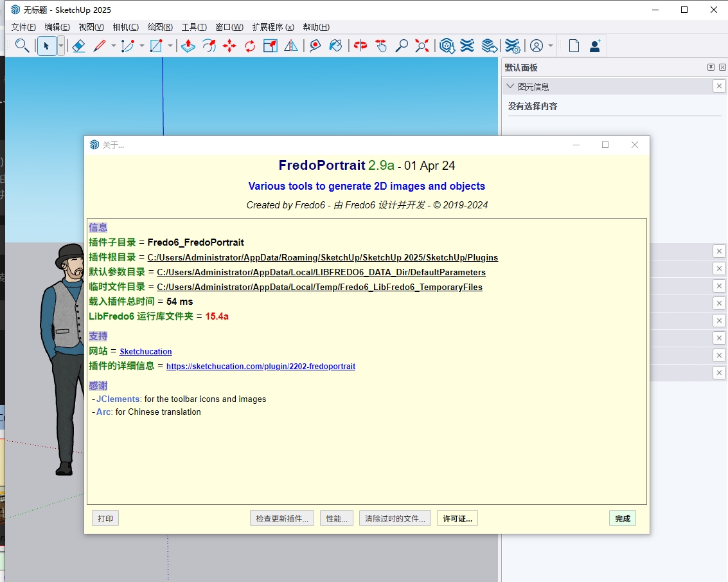Click the Arc translator credit name
Viewport: 728px width, 582px height.
pyautogui.click(x=103, y=412)
